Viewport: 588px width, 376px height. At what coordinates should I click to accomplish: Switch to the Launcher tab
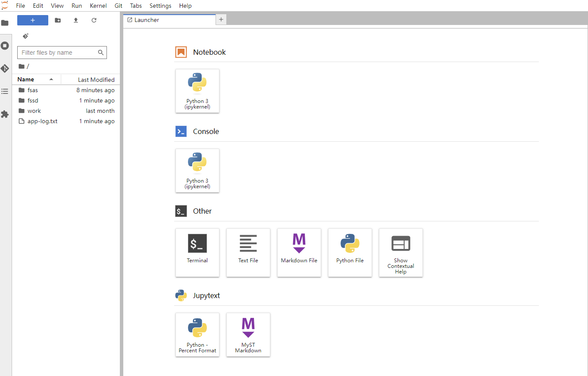coord(169,20)
